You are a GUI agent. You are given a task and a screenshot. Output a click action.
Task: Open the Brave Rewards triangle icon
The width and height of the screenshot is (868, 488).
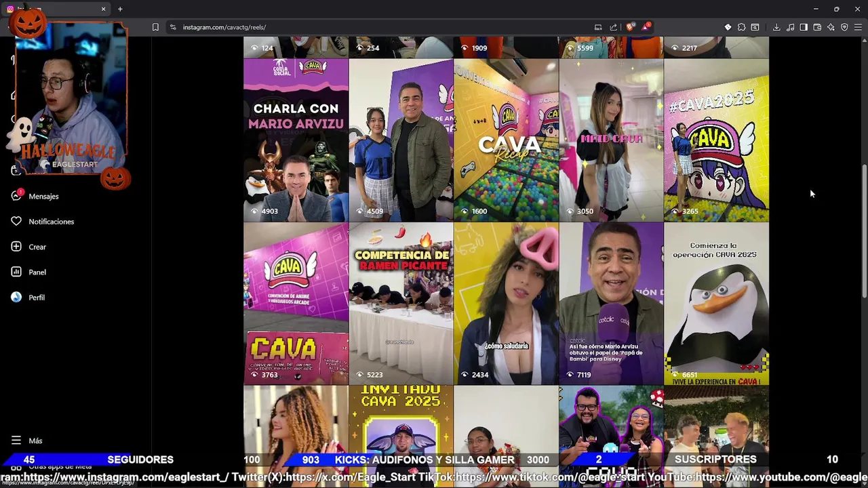tap(646, 27)
